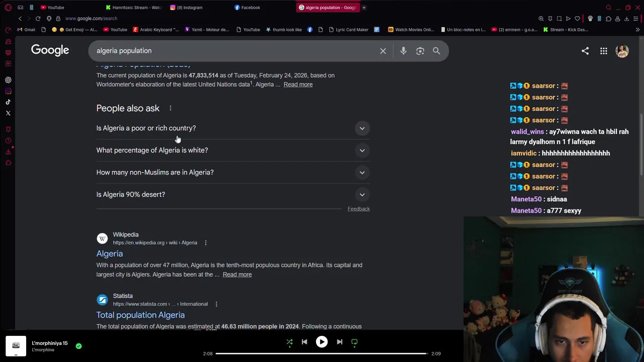The image size is (644, 362).
Task: Open People also ask options menu
Action: pyautogui.click(x=171, y=108)
